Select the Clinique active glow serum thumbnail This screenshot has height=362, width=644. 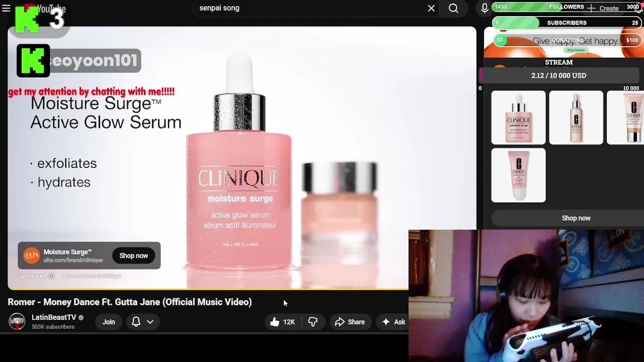518,118
